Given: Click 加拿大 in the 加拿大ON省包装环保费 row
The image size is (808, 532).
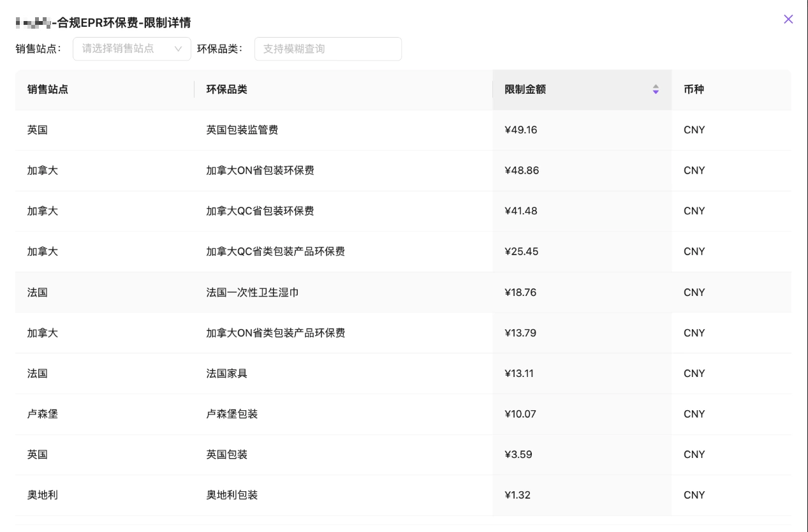Looking at the screenshot, I should click(43, 170).
